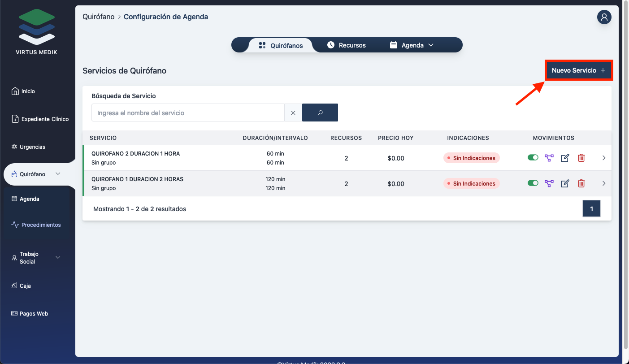
Task: Collapse the Quirófano sidebar menu
Action: pos(58,174)
